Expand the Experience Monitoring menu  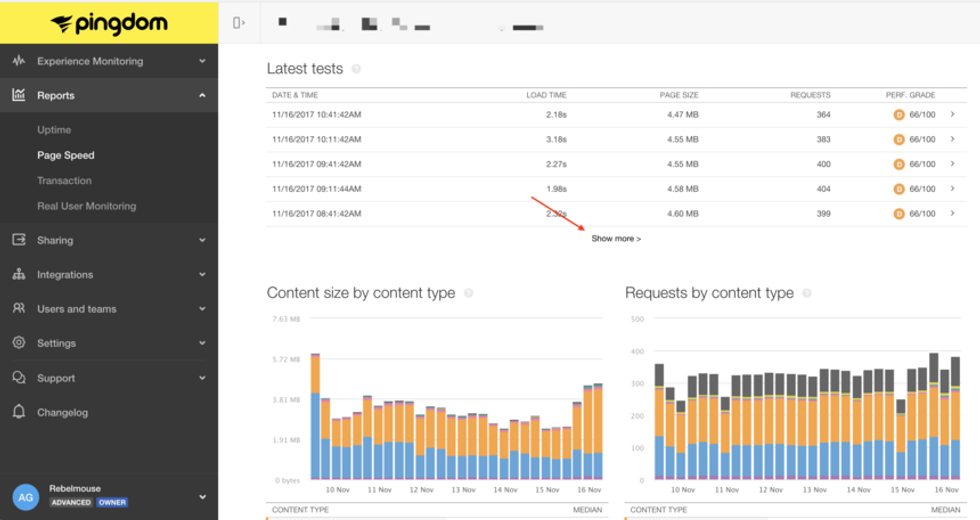(x=202, y=61)
